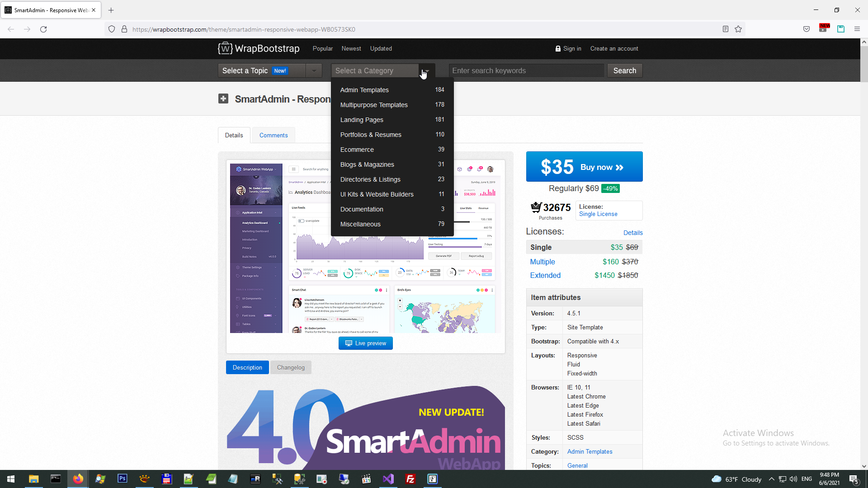Switch to the Comments tab
This screenshot has width=868, height=488.
coord(274,135)
